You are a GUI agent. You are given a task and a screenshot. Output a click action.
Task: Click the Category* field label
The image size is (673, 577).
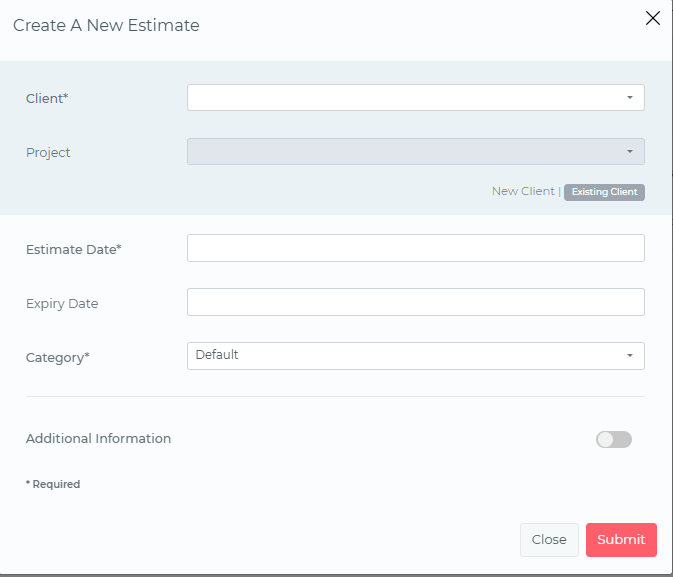point(57,357)
